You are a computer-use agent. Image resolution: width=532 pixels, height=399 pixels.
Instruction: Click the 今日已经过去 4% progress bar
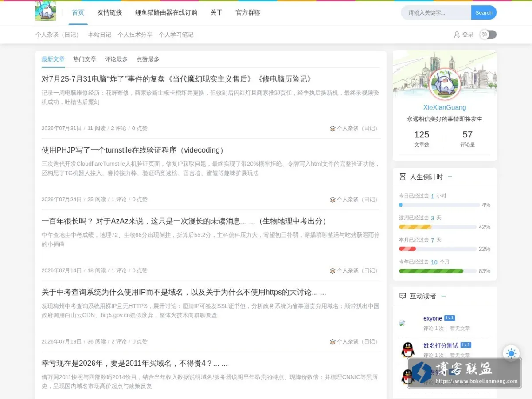tap(439, 205)
